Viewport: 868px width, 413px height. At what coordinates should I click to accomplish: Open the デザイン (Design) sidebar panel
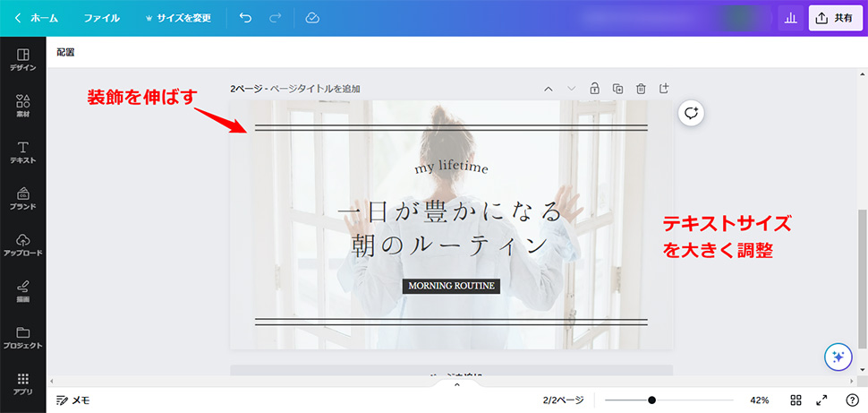[x=22, y=60]
